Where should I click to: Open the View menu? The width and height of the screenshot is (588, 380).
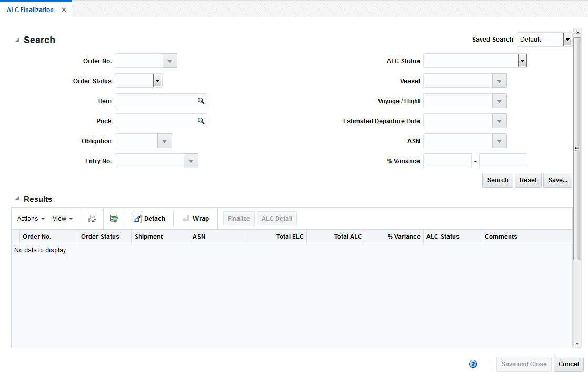pyautogui.click(x=62, y=218)
